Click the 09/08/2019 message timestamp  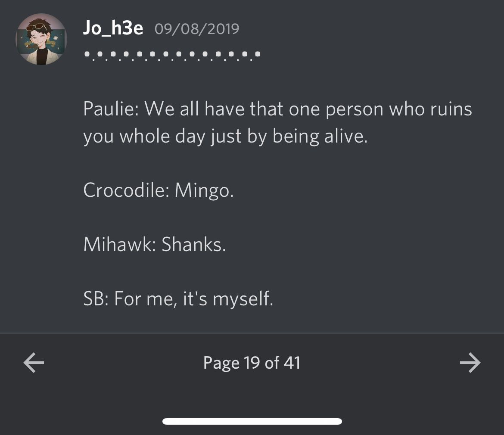(196, 29)
